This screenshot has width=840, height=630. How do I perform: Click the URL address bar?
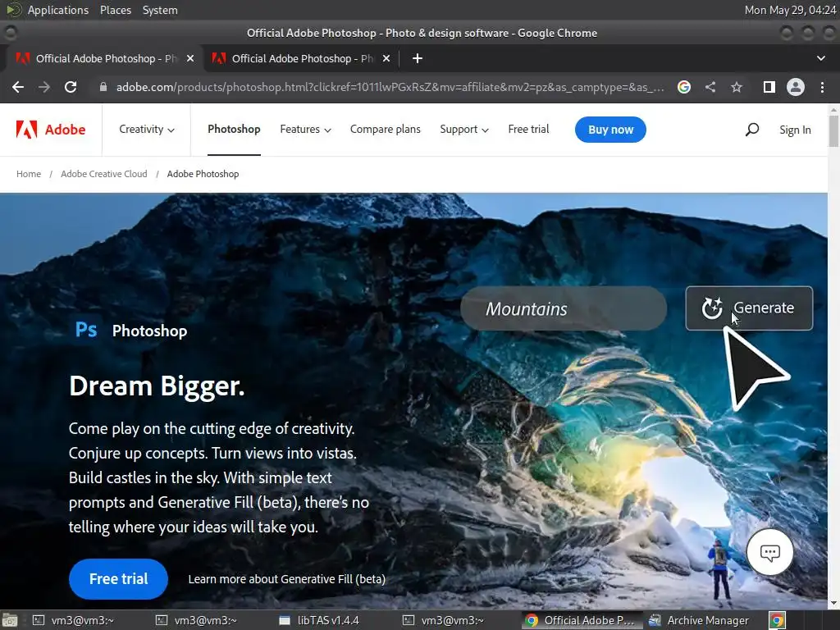point(390,87)
